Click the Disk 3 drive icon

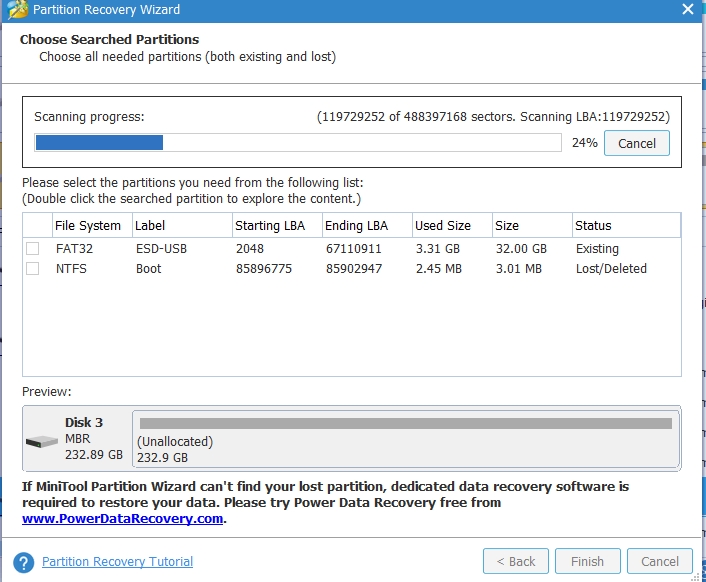click(x=42, y=442)
